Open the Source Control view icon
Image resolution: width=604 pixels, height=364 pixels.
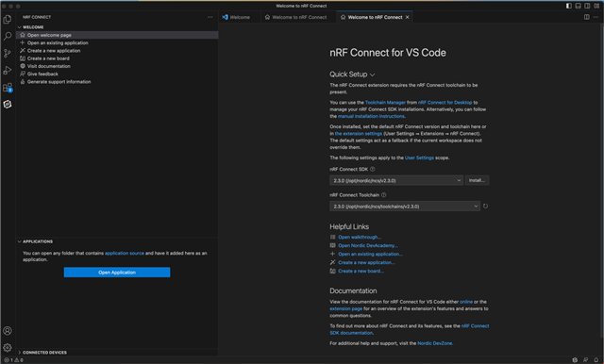tap(8, 53)
